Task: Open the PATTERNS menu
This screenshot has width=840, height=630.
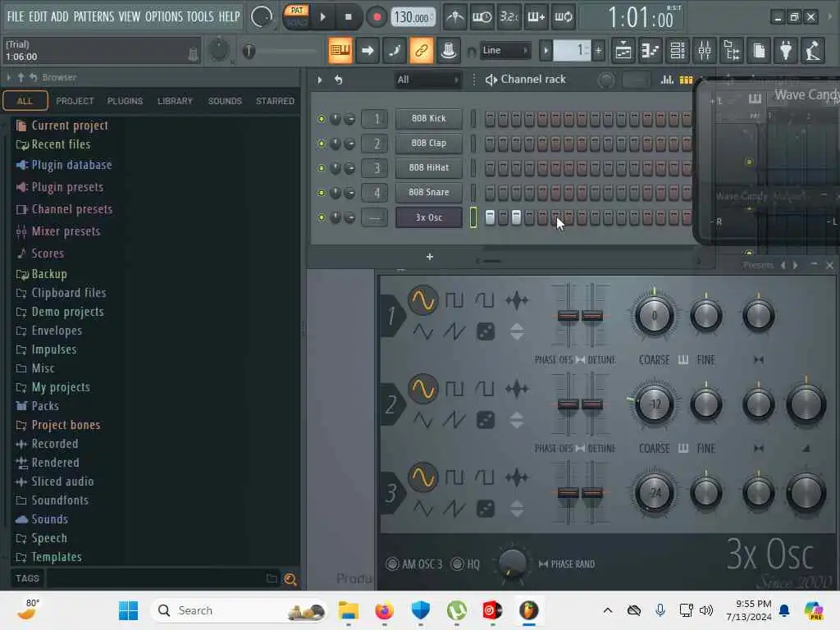Action: coord(94,16)
